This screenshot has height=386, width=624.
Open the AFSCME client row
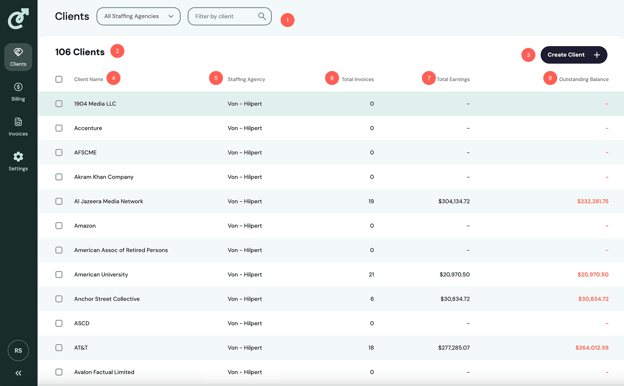click(85, 152)
